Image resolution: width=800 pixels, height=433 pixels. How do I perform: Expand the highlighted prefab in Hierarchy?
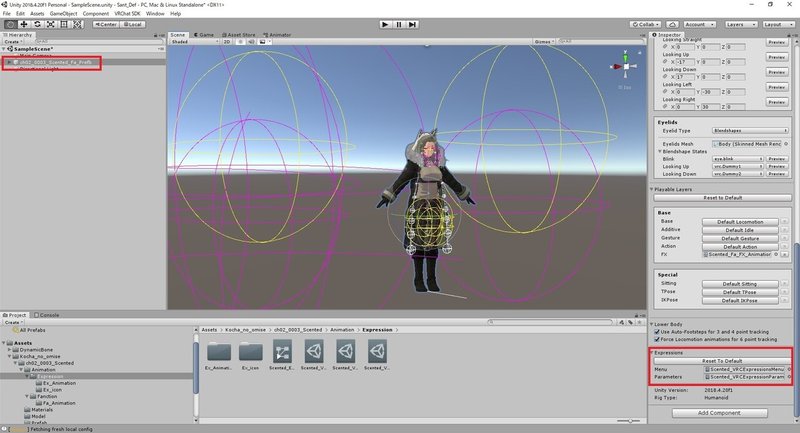tap(9, 62)
